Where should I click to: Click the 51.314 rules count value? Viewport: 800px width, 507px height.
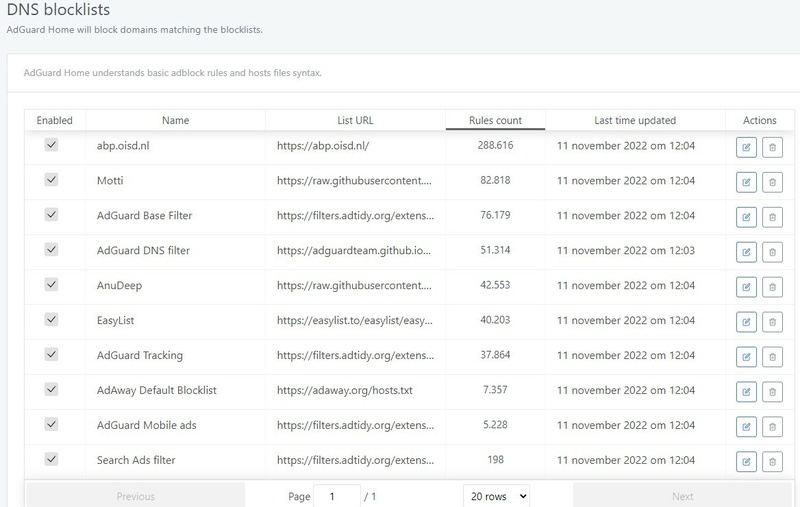tap(495, 250)
